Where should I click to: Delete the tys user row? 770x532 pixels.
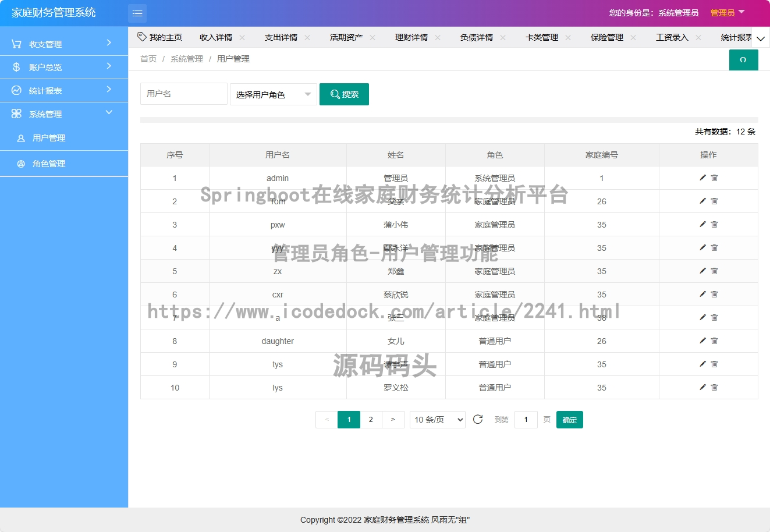click(714, 364)
